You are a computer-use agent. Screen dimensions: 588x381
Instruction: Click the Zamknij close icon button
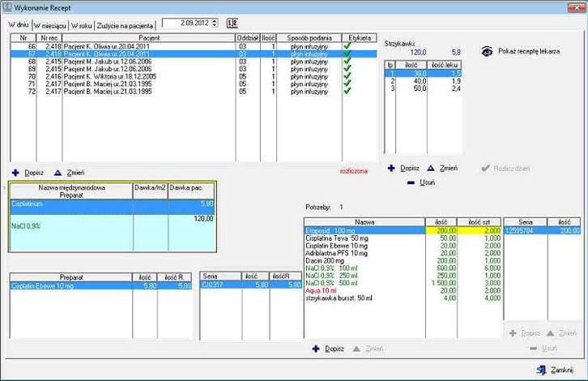(540, 370)
